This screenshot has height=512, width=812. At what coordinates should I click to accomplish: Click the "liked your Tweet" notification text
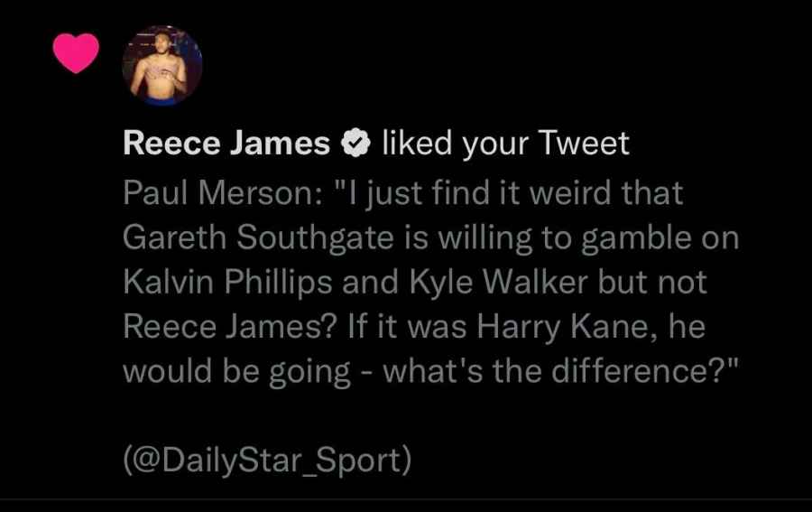505,144
